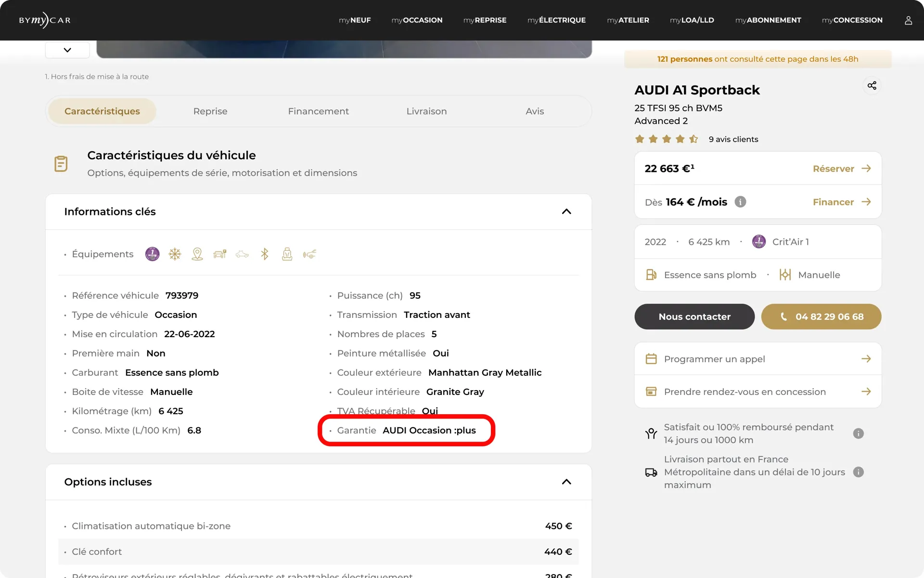Switch to the Livraison tab
Image resolution: width=924 pixels, height=578 pixels.
click(427, 111)
